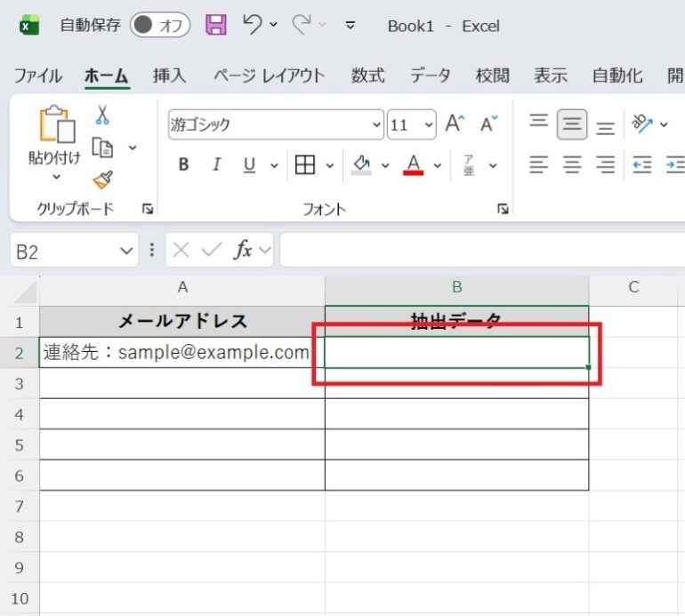Viewport: 685px width, 616px height.
Task: Open the font name box showing 游ゴシック
Action: pos(276,124)
